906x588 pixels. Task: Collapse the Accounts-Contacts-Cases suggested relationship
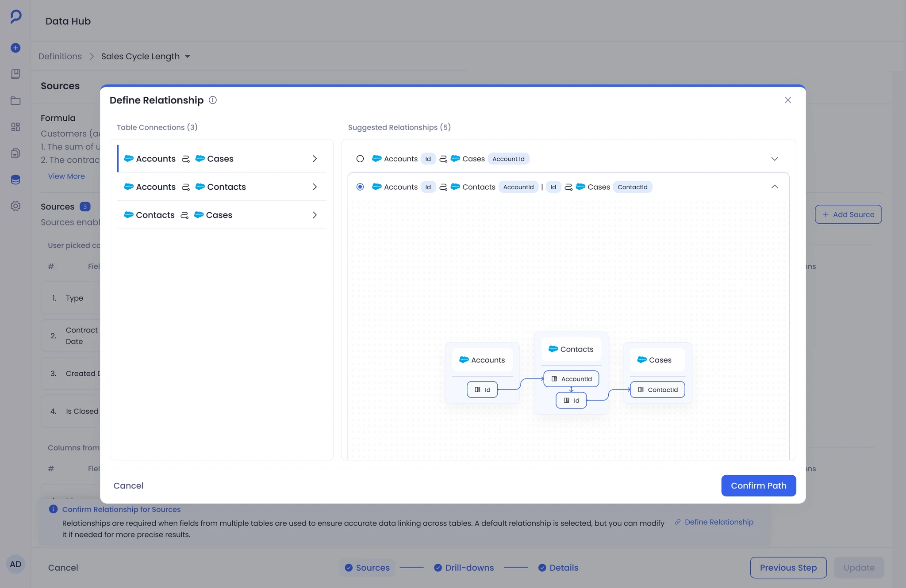click(775, 187)
